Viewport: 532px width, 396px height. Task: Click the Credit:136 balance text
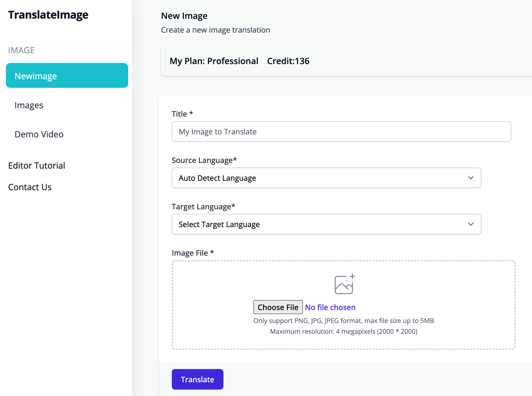coord(288,61)
